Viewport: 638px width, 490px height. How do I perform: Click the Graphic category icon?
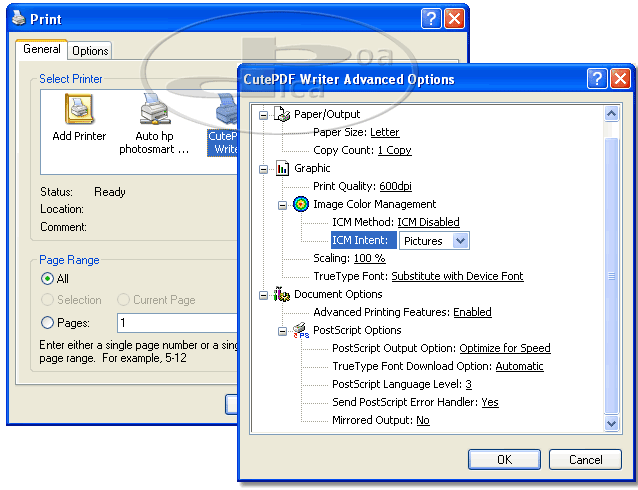[282, 169]
